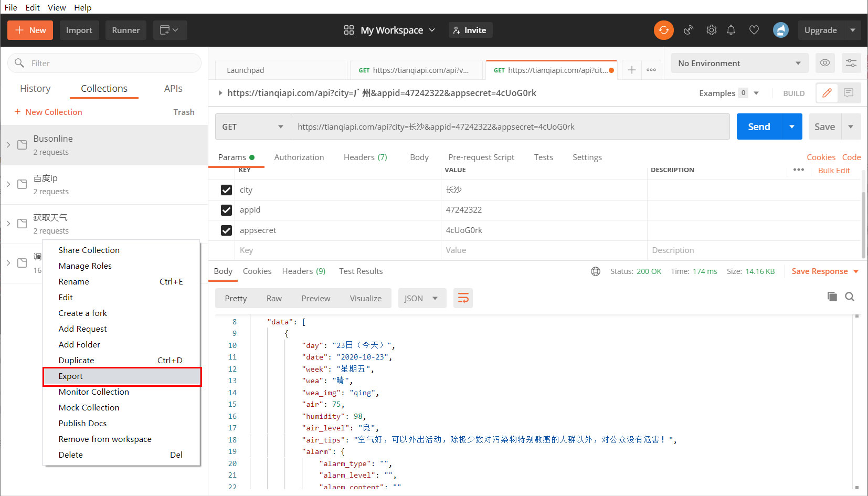Click the environment quick look eye icon
The width and height of the screenshot is (868, 496).
[825, 63]
